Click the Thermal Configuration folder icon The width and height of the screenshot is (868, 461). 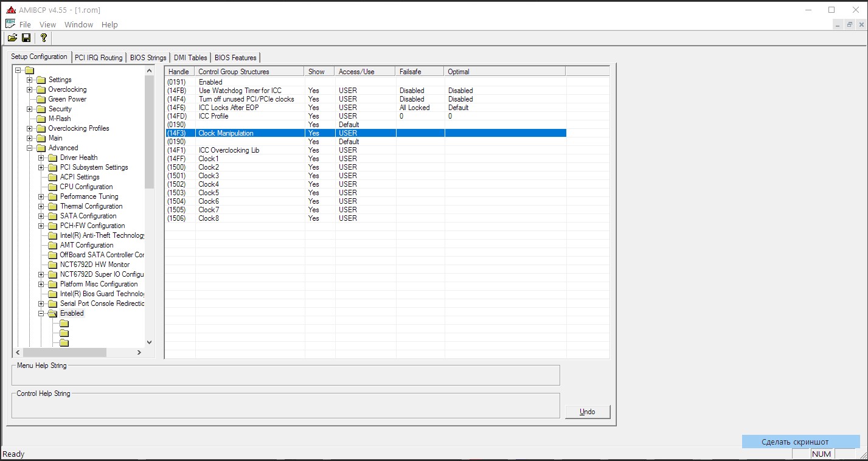tap(53, 206)
